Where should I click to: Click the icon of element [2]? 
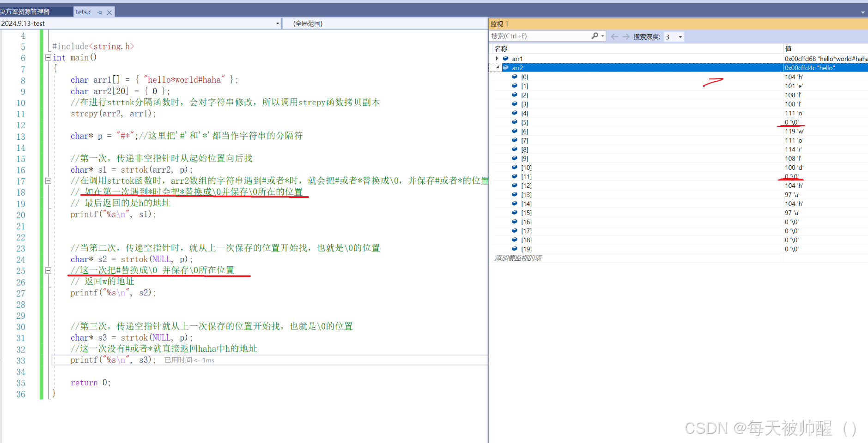click(515, 95)
